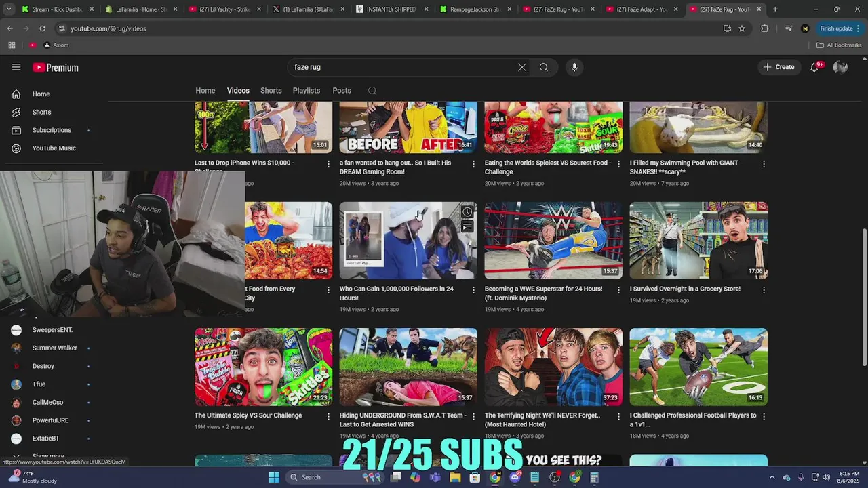The height and width of the screenshot is (488, 868).
Task: Open options for 'Who Can Gain 1,000,000 Followers' video
Action: pos(474,290)
